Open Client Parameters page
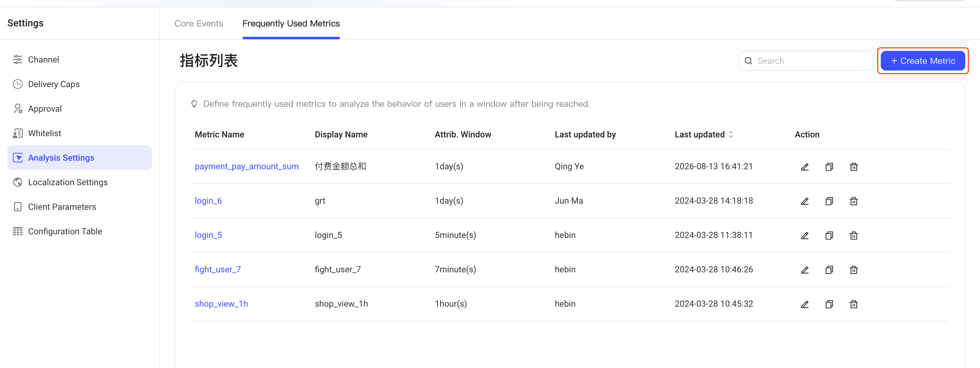Image resolution: width=980 pixels, height=368 pixels. [80, 207]
